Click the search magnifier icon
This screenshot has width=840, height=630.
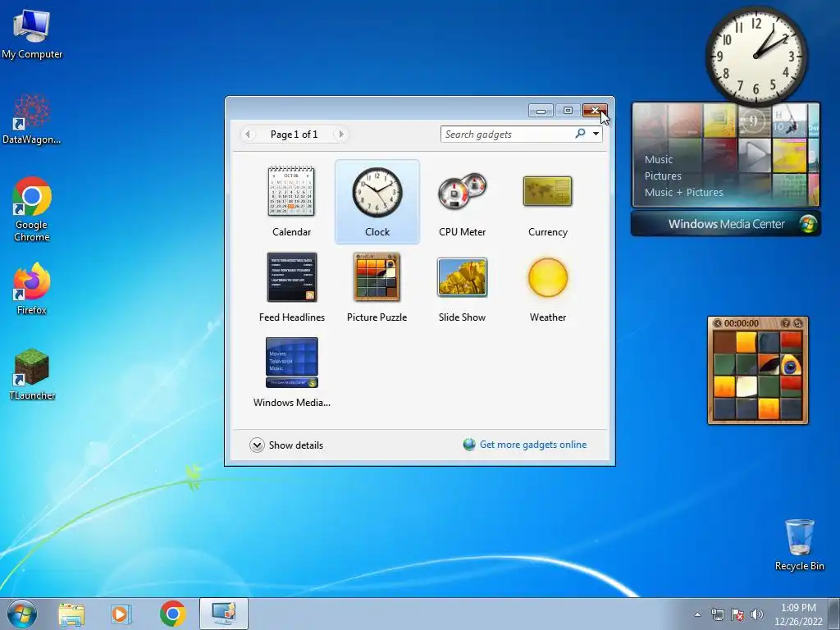[580, 134]
